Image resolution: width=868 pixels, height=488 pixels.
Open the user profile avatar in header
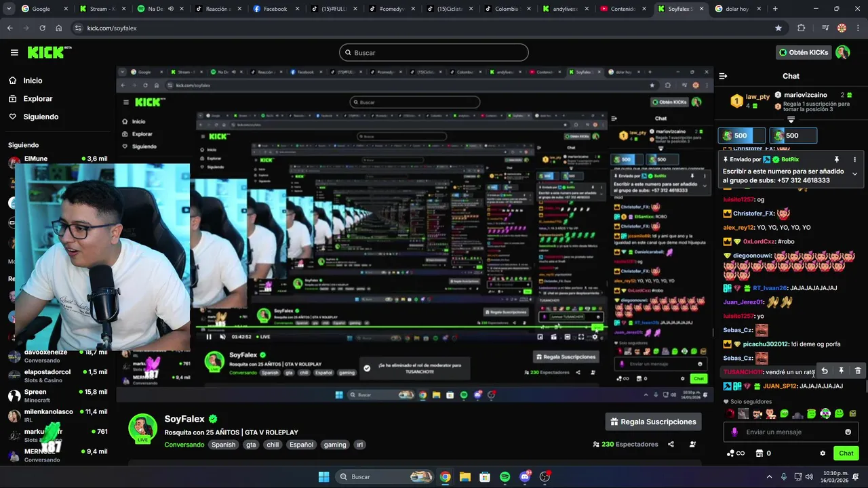[x=842, y=52]
